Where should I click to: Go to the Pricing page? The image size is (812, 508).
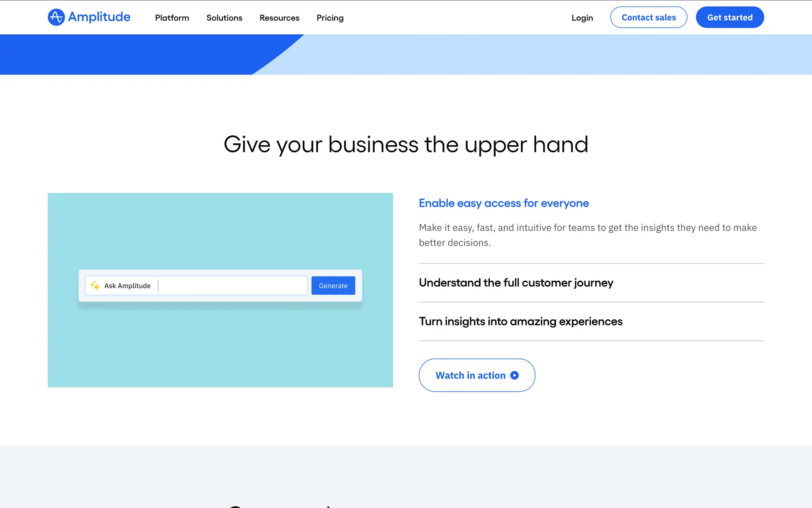point(330,18)
